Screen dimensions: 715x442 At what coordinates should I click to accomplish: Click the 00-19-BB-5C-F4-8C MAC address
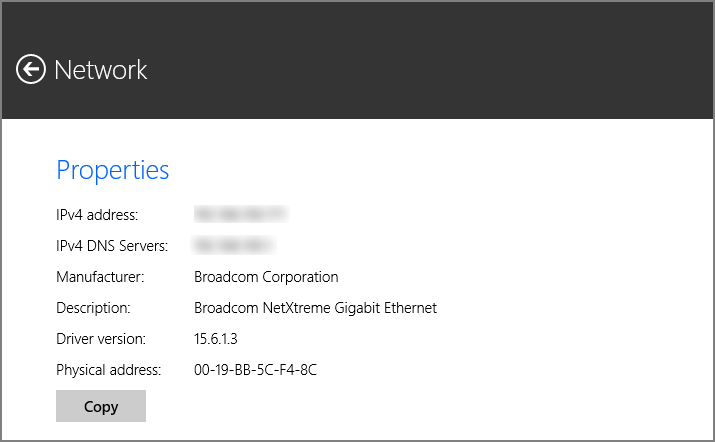click(x=255, y=370)
